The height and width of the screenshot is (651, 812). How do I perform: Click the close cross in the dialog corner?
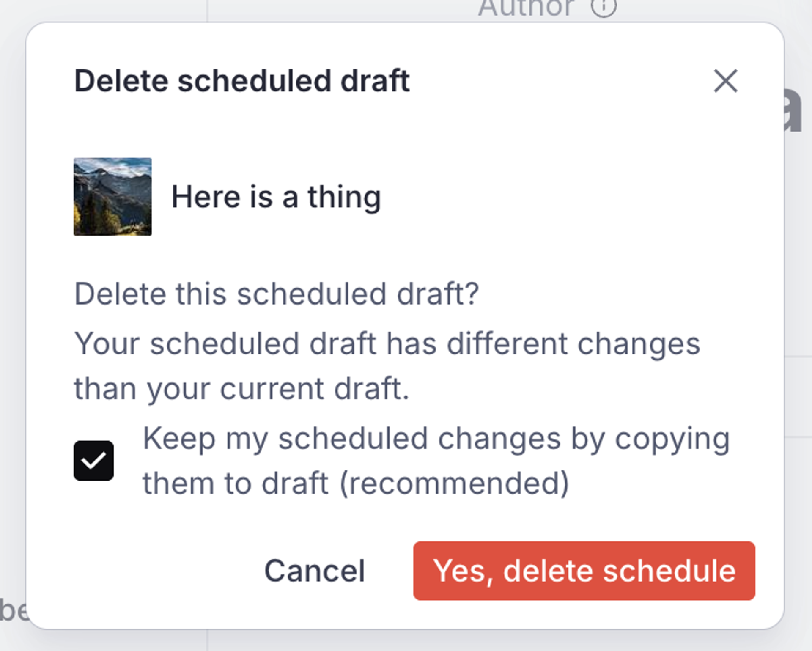point(726,81)
